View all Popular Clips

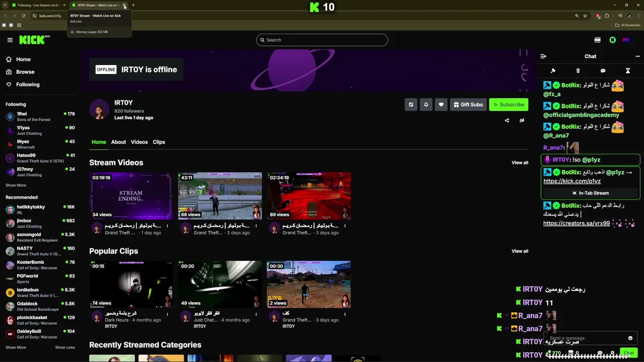[x=520, y=251]
